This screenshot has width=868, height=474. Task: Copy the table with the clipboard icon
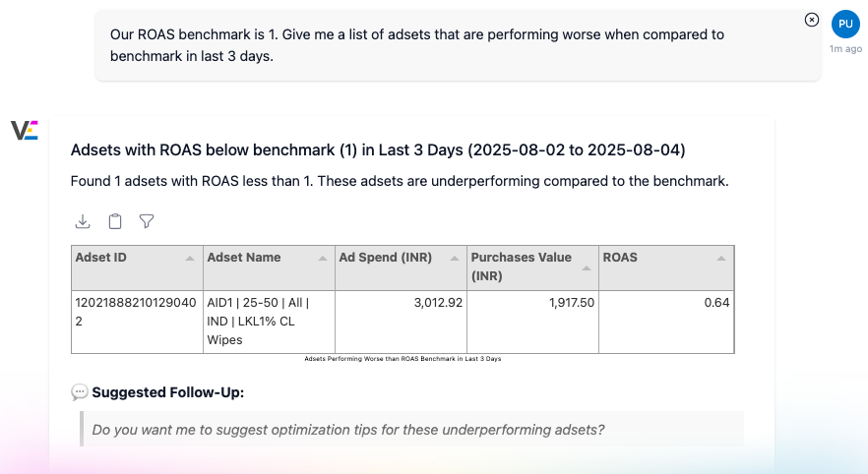click(115, 221)
